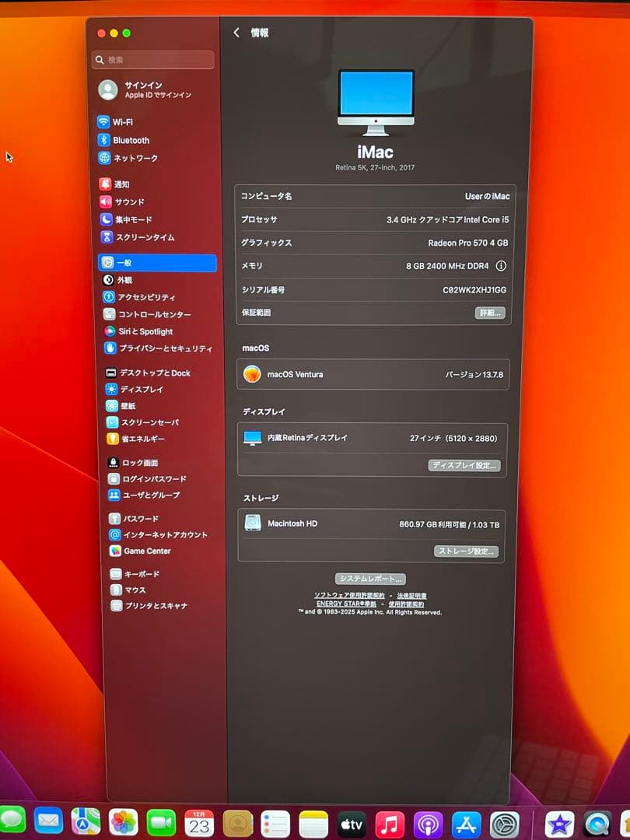Click the 検索 search field
630x840 pixels.
152,59
